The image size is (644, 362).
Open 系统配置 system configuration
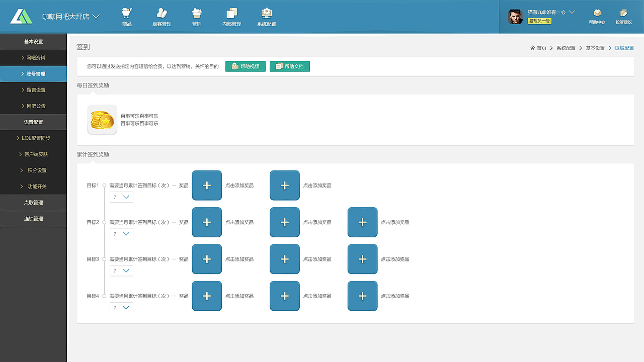267,17
